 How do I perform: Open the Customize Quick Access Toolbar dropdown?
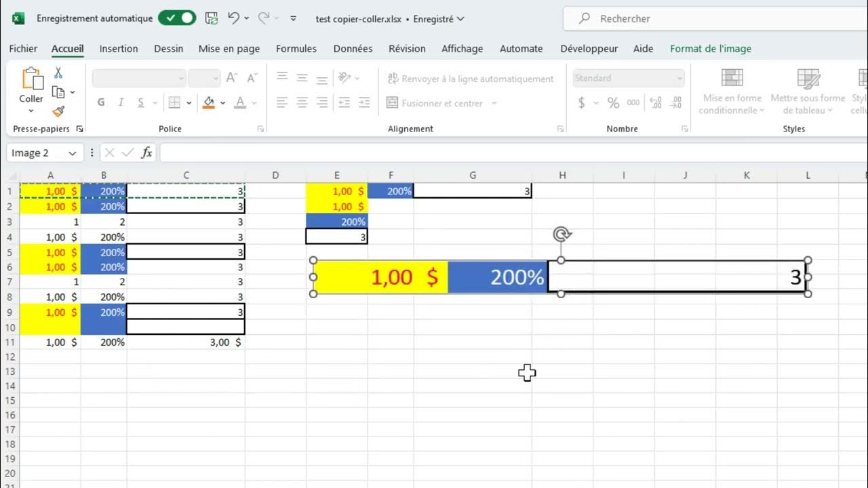pyautogui.click(x=293, y=18)
